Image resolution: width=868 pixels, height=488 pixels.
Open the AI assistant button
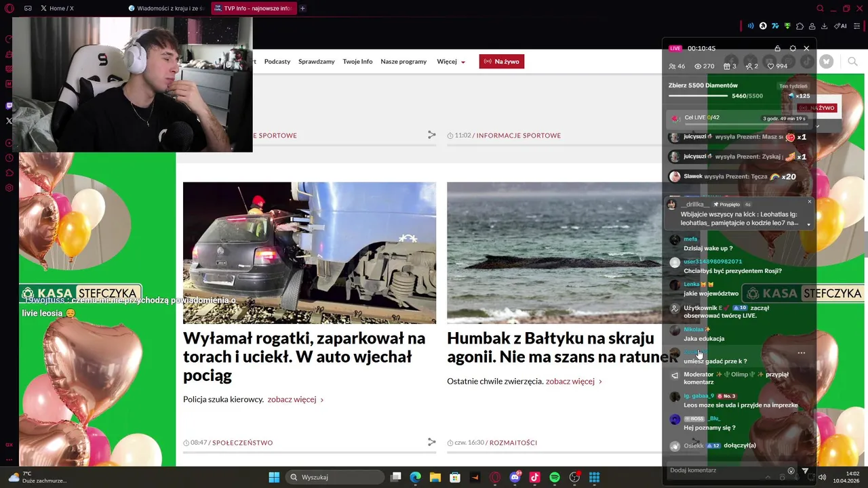841,26
